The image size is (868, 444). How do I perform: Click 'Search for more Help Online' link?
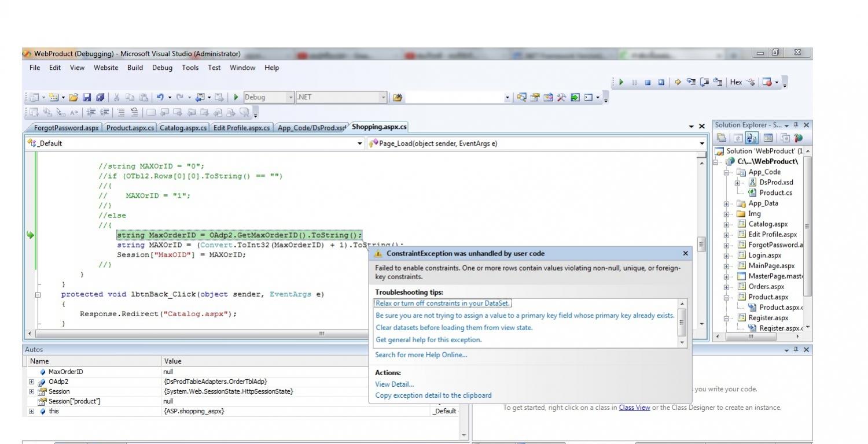(421, 355)
